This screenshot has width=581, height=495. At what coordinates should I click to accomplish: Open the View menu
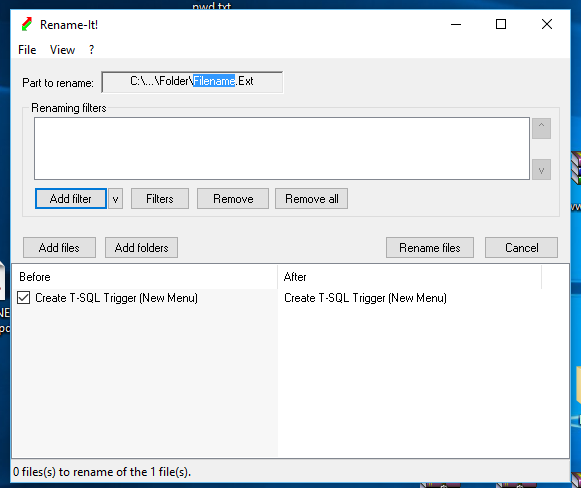click(62, 50)
